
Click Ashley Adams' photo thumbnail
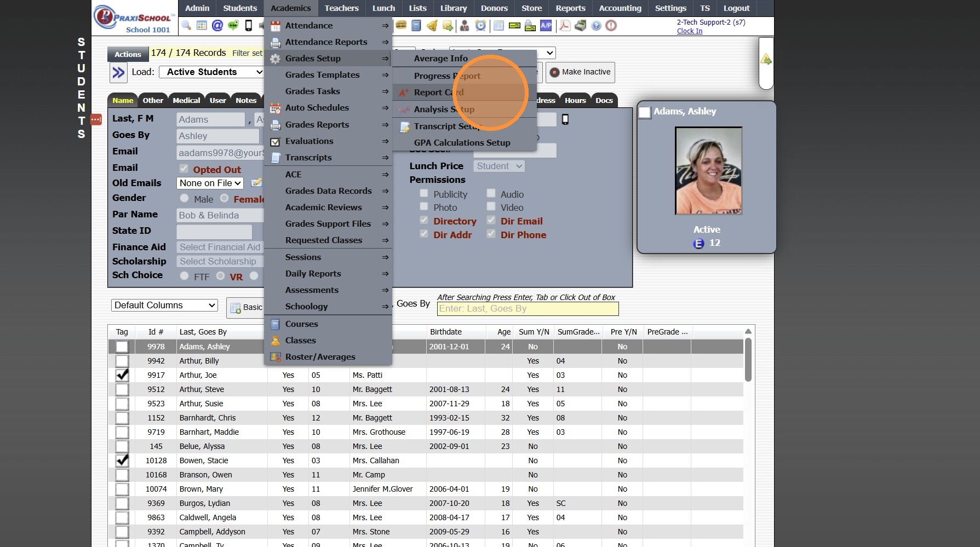pos(709,171)
